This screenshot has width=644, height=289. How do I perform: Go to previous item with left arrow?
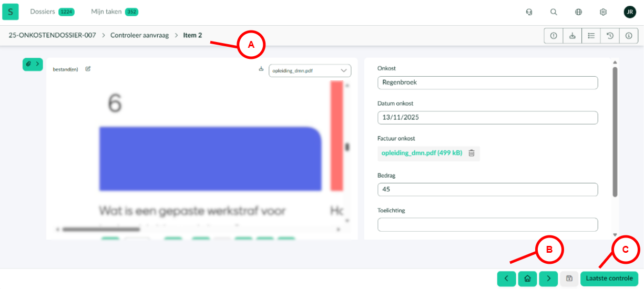tap(506, 278)
